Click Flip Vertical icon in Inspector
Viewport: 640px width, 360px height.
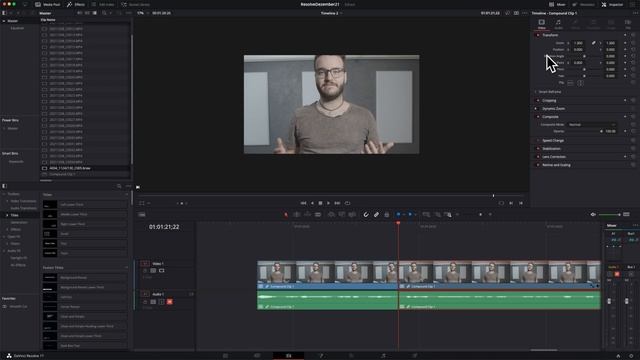pyautogui.click(x=580, y=83)
